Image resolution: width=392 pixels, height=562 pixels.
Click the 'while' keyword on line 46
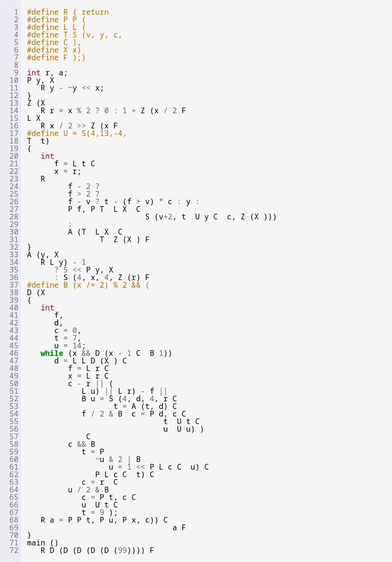click(52, 354)
